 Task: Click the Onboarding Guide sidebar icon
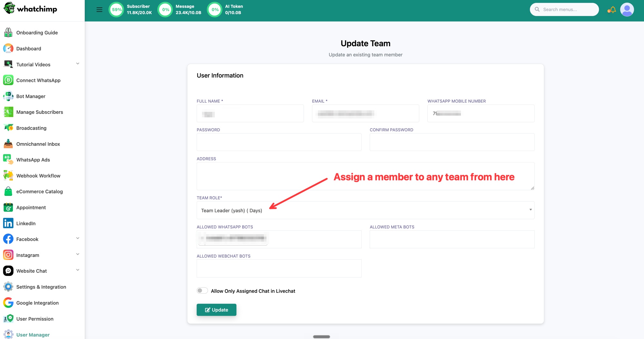pyautogui.click(x=8, y=32)
